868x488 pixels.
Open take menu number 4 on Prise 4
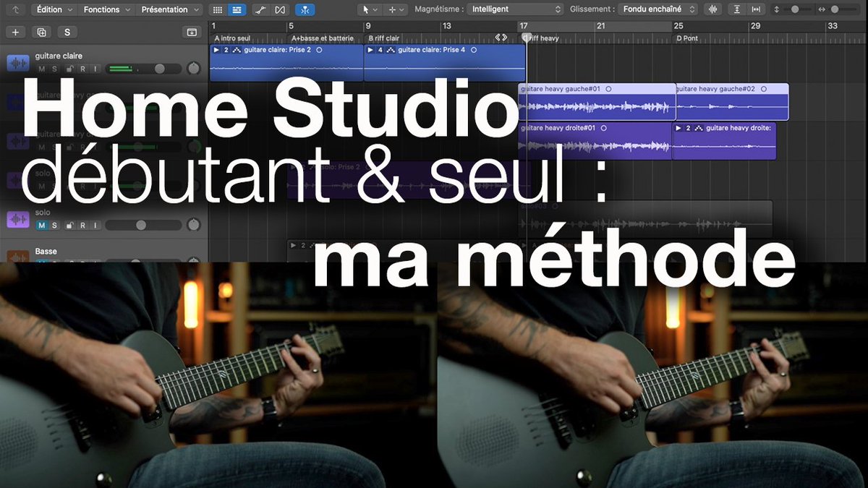[380, 50]
